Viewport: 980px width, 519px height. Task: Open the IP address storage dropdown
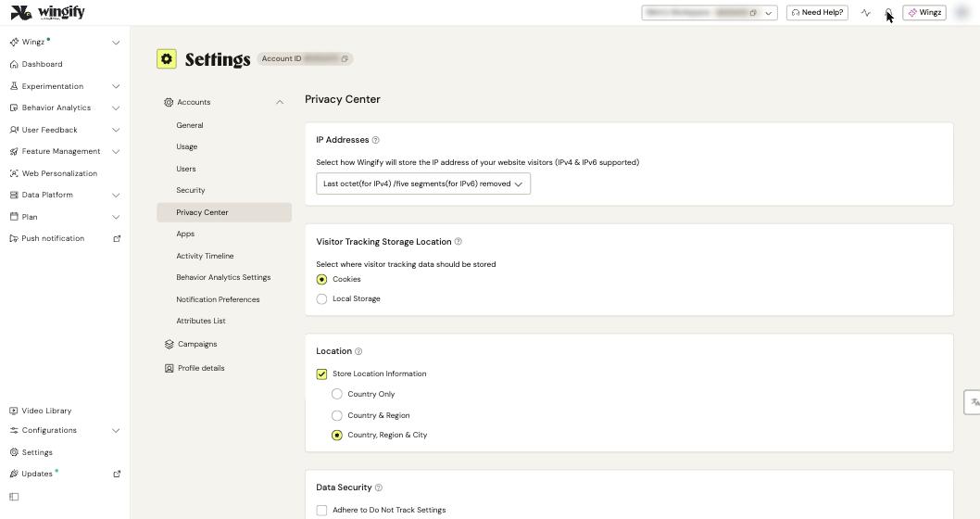coord(423,184)
